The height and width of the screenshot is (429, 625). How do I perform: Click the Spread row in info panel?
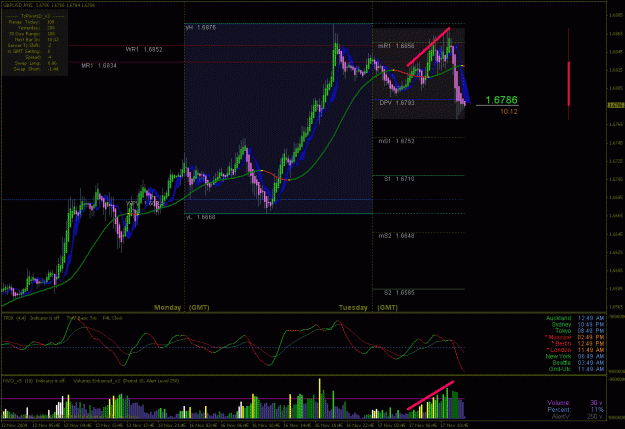(38, 57)
